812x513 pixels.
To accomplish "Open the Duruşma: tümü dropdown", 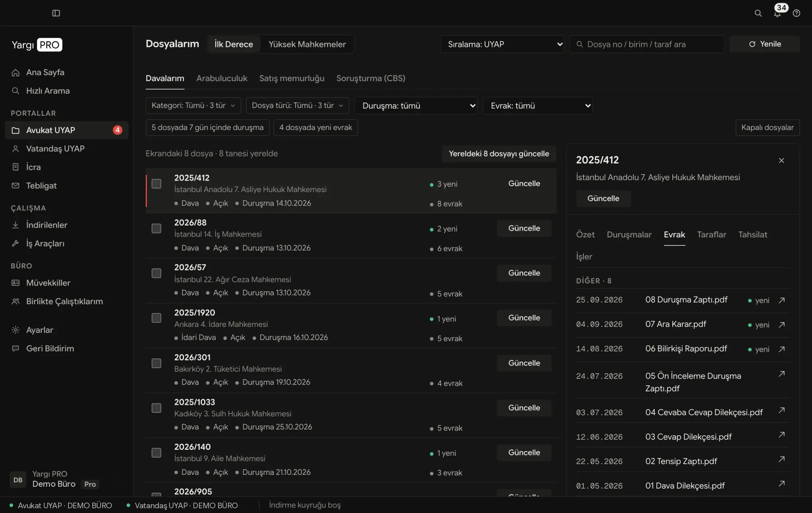I will click(x=416, y=106).
